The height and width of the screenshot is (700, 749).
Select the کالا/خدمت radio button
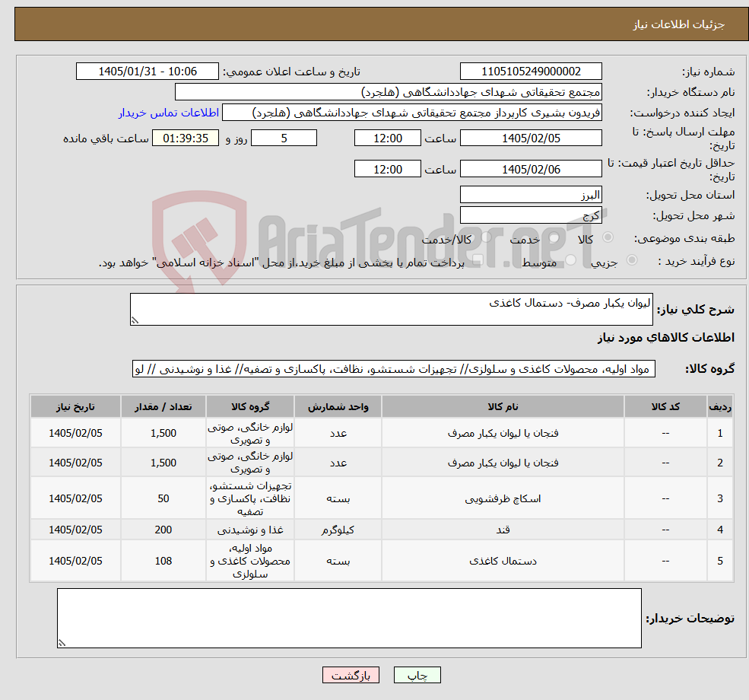[x=486, y=237]
